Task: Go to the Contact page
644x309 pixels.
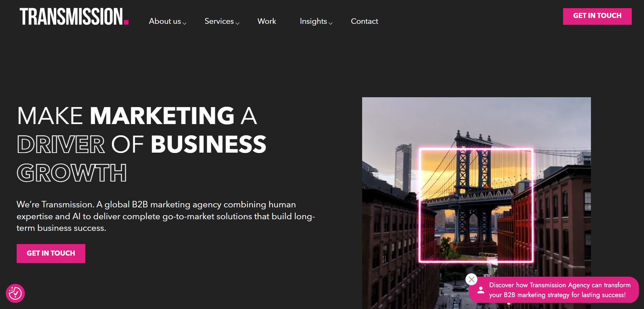Action: point(365,21)
